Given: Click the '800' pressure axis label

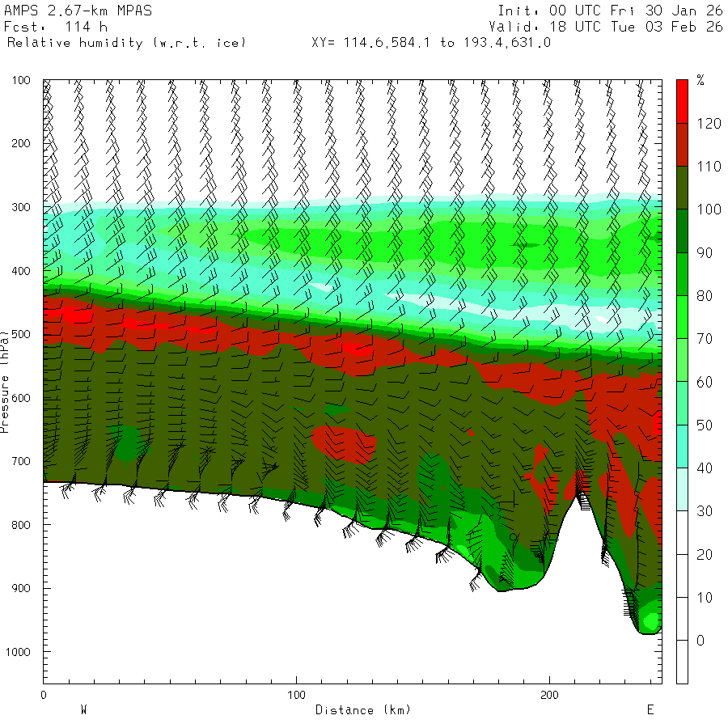Looking at the screenshot, I should click(x=21, y=525).
